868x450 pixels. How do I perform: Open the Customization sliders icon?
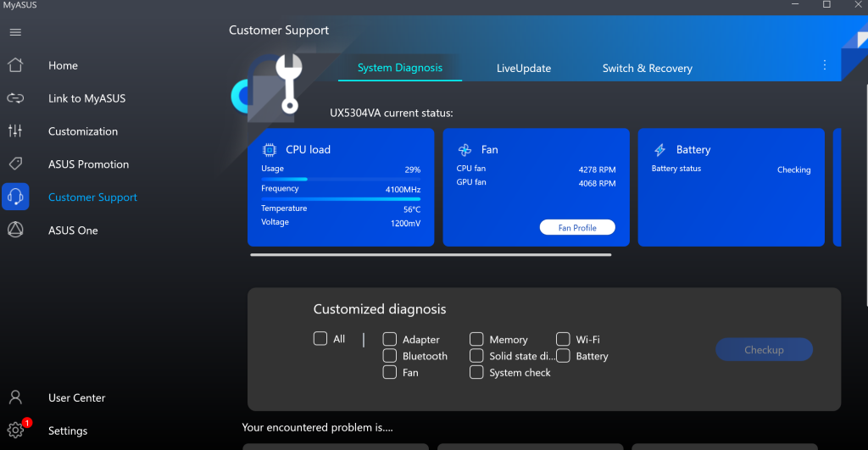coord(15,131)
